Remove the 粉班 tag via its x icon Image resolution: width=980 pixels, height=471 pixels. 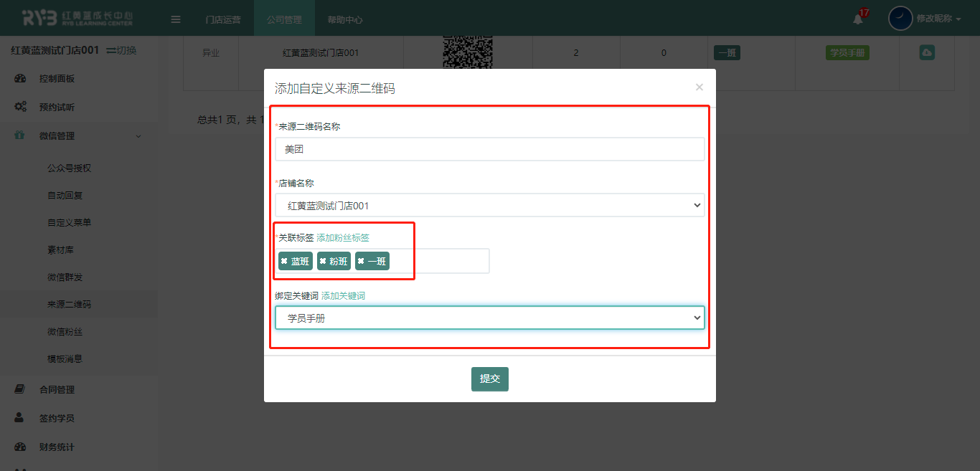click(x=323, y=262)
